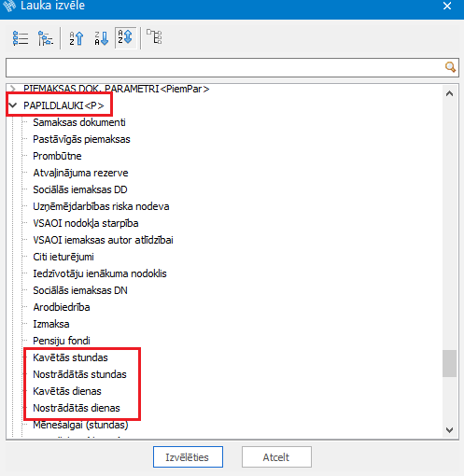Select Kavētās dienas field
The width and height of the screenshot is (464, 476).
[67, 391]
